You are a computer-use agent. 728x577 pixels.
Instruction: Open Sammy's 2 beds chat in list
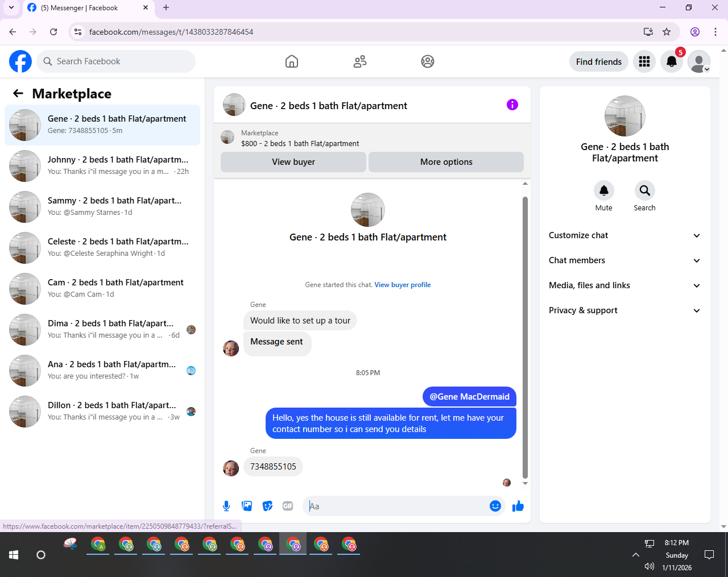102,207
